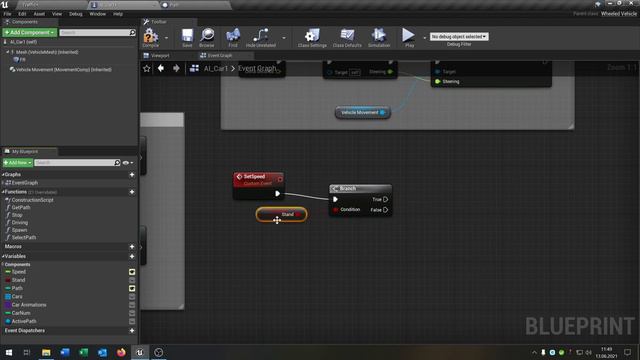Select the Branch node header
This screenshot has height=360, width=640.
pos(360,189)
